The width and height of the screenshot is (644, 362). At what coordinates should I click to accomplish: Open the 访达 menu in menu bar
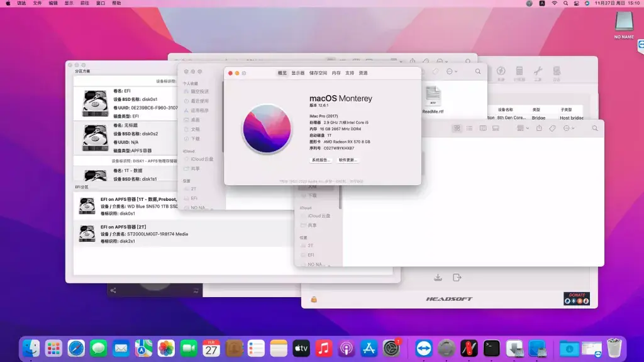click(x=21, y=3)
